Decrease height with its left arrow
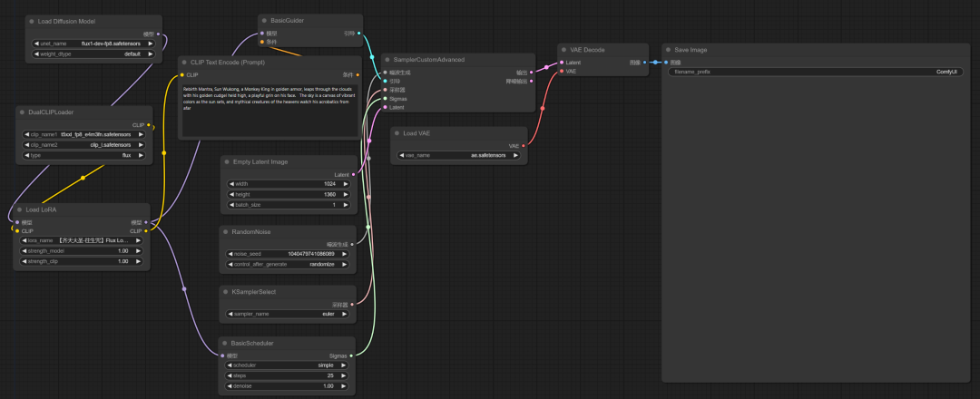The height and width of the screenshot is (399, 980). pos(230,194)
